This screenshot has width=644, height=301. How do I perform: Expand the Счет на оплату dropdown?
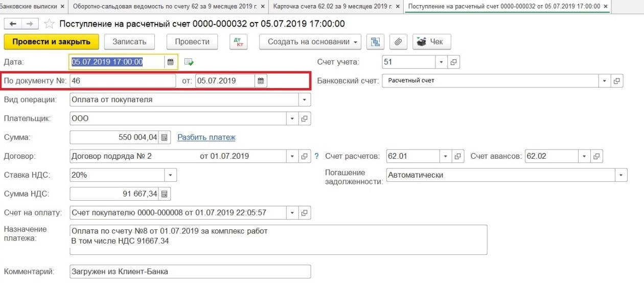click(x=292, y=213)
